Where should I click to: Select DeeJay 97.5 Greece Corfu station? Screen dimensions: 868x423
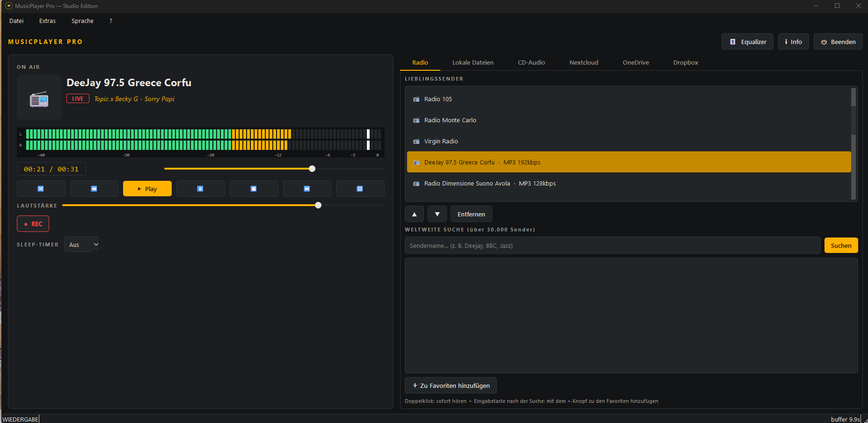[629, 162]
